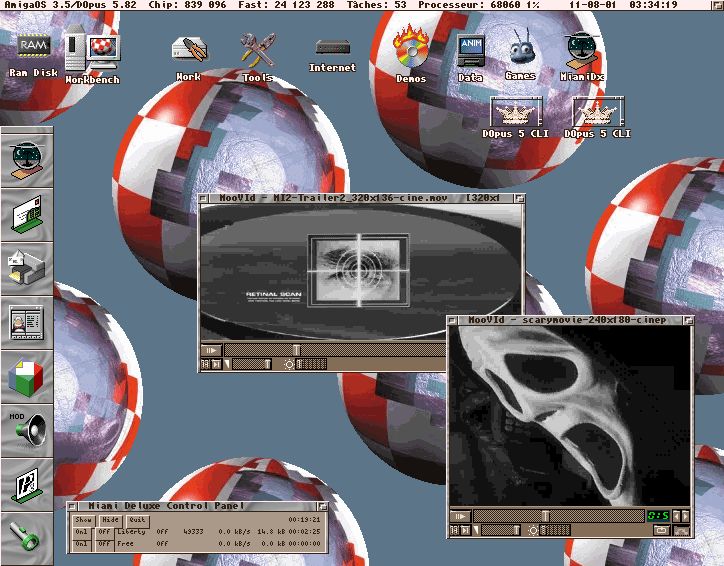Click the MooVId scarymovie window title bar
Viewport: 724px width, 566px height.
[570, 320]
